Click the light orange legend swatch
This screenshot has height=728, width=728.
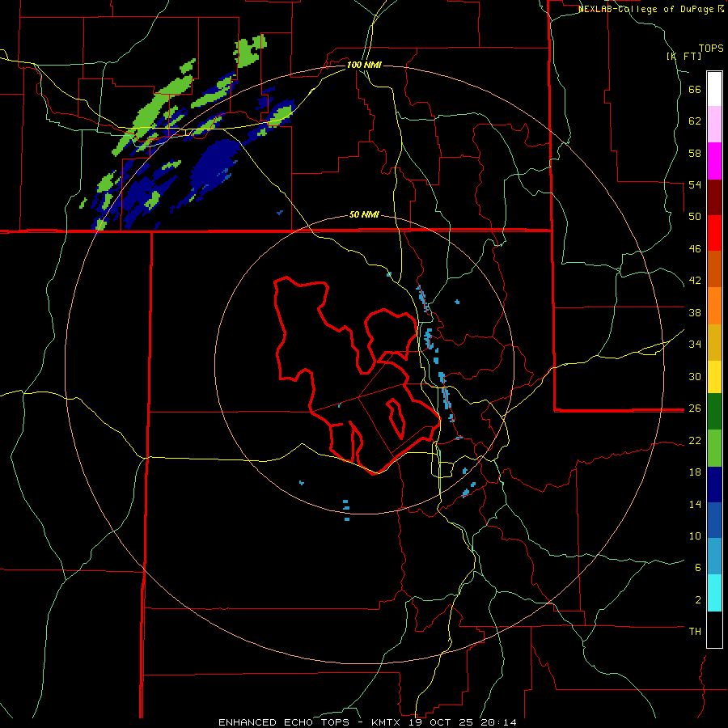coord(714,306)
